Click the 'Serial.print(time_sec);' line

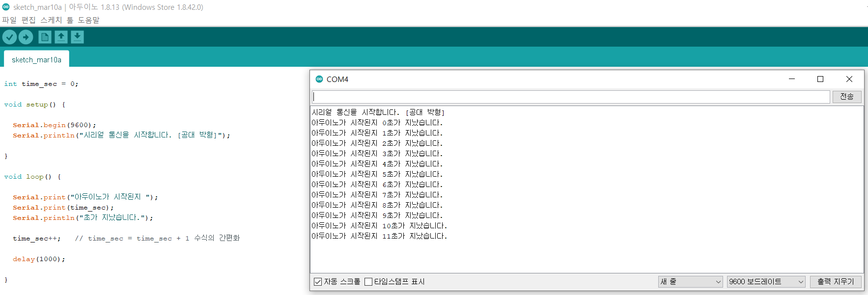(63, 208)
